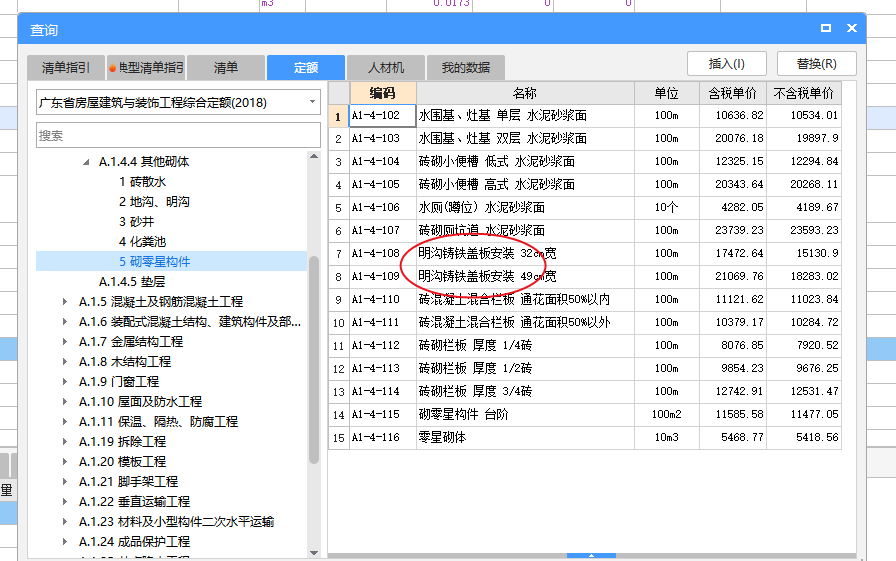Click price cell 18283.02

click(803, 277)
